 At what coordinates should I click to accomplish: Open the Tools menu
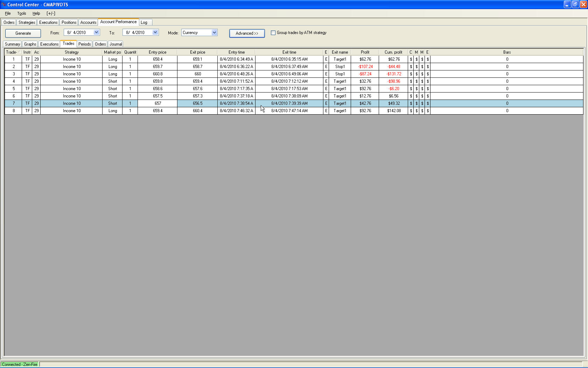(22, 13)
